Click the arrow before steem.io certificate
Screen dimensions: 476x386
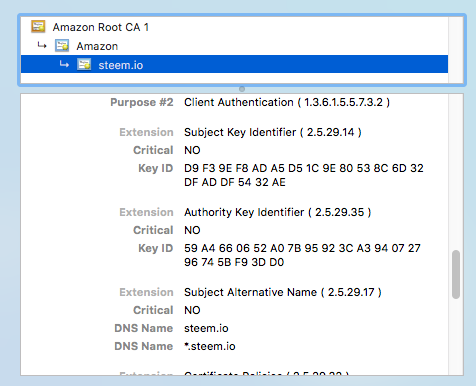pyautogui.click(x=64, y=64)
